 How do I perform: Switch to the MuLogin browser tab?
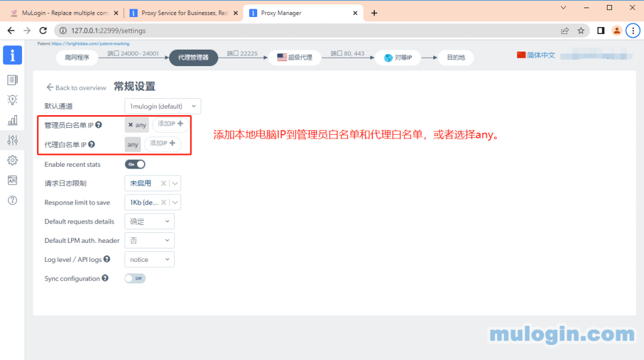coord(60,13)
